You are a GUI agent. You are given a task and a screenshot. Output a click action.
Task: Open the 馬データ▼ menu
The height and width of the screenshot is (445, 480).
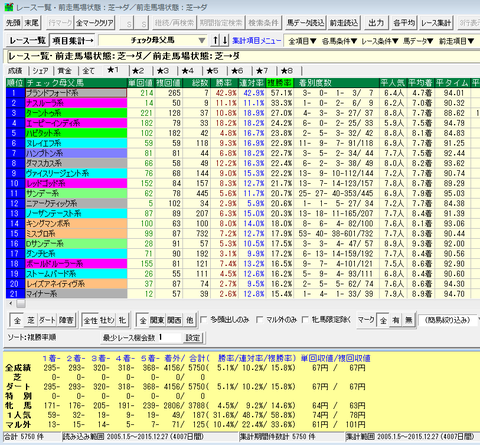click(418, 41)
